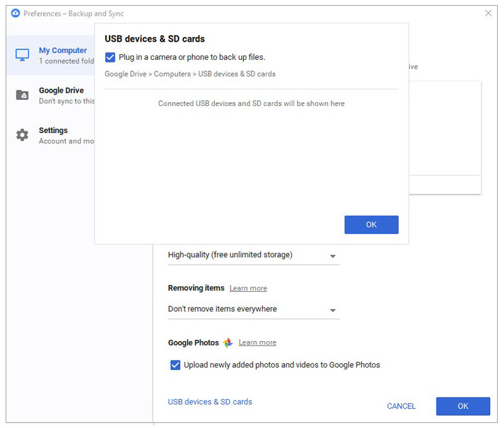Open Learn more link beside Google Photos
The image size is (504, 428).
(x=258, y=343)
